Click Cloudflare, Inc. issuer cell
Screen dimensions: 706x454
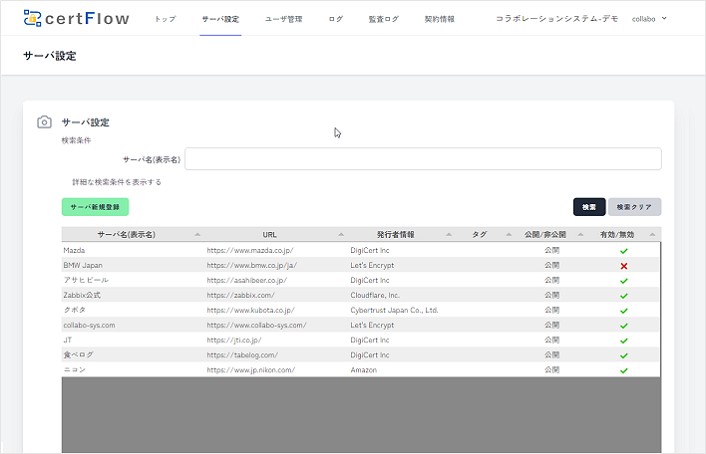tap(375, 295)
